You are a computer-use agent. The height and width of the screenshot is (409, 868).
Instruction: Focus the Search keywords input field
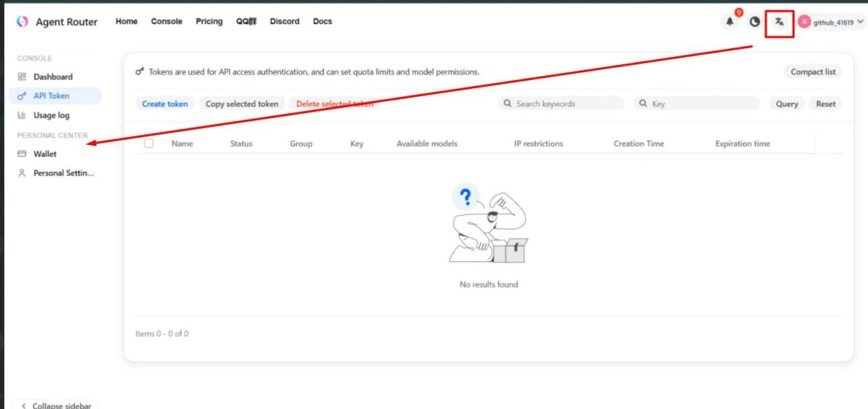pyautogui.click(x=561, y=104)
